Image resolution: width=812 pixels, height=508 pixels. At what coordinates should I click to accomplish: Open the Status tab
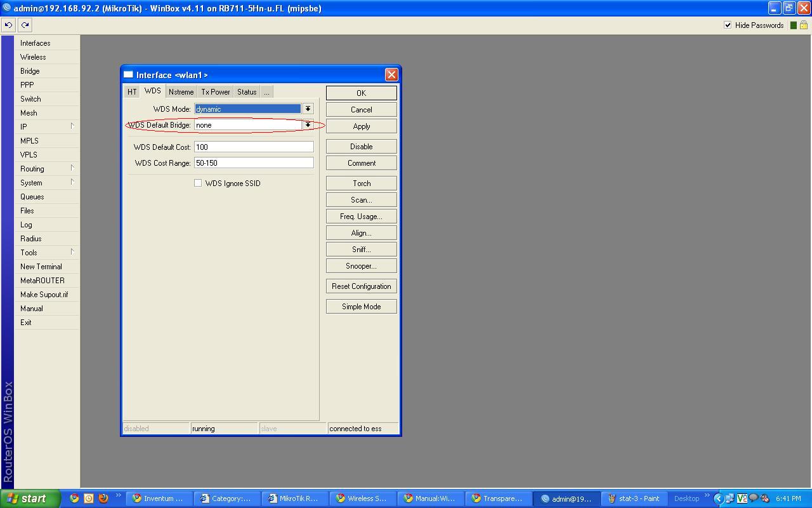(247, 92)
